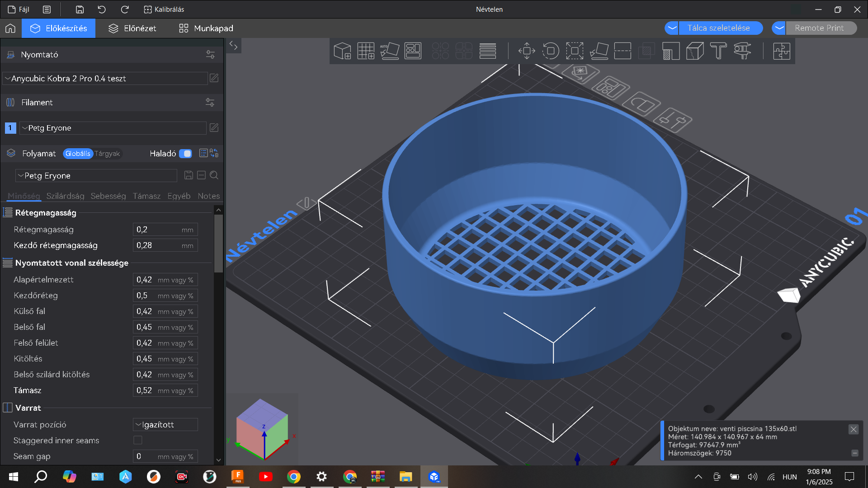The width and height of the screenshot is (868, 488).
Task: Collapse the left sidebar arrow button
Action: 233,45
